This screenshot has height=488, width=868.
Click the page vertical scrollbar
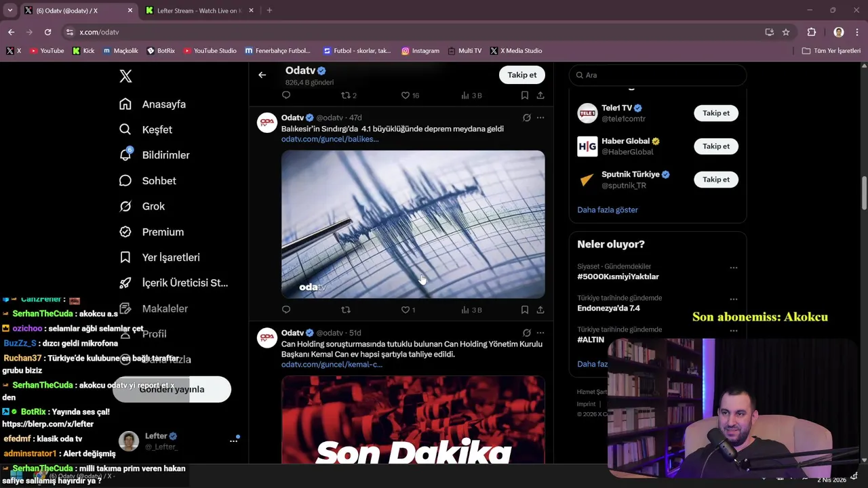pyautogui.click(x=864, y=193)
